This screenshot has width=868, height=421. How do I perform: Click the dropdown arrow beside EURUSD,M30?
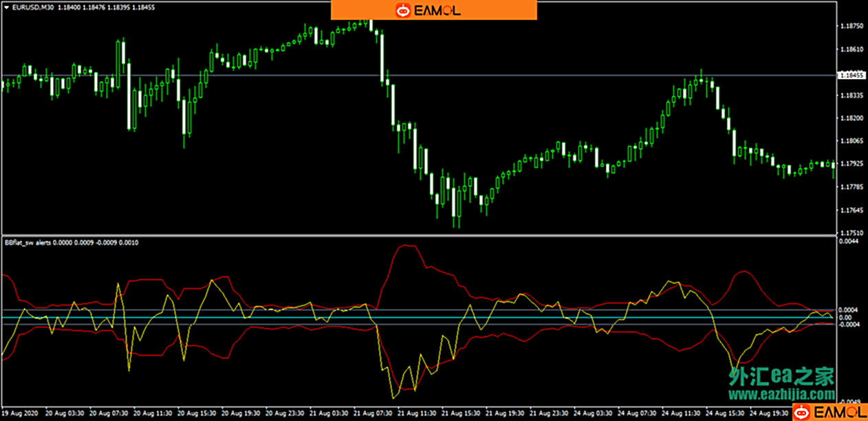(6, 7)
